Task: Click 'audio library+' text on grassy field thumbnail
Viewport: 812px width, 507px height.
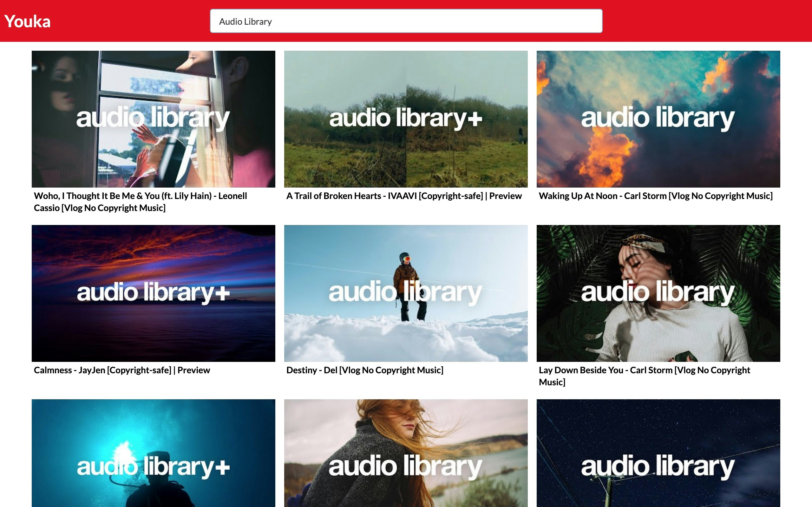Action: point(406,118)
